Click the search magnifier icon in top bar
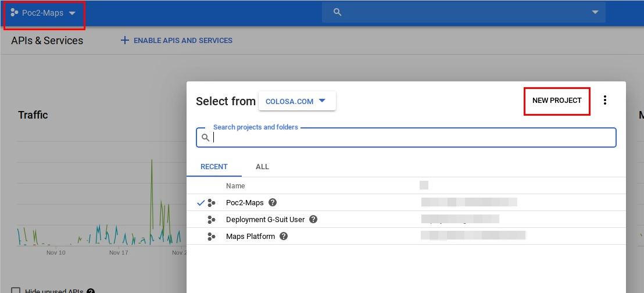644x293 pixels. (338, 12)
